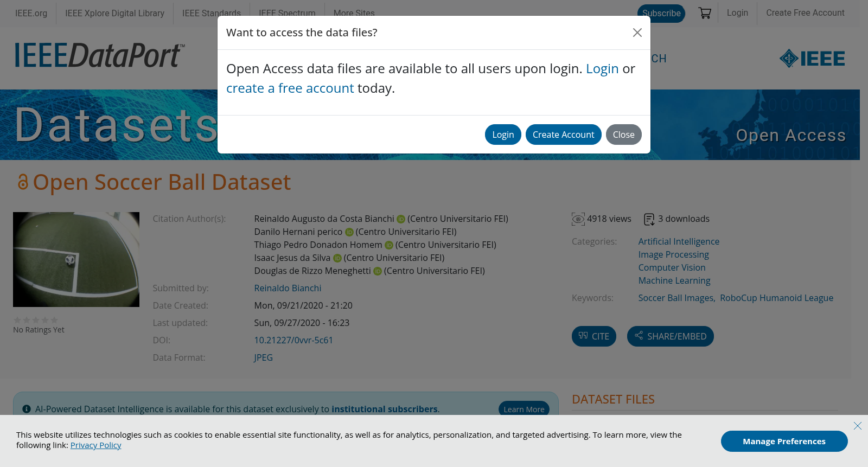Click the Open Soccer Ball Dataset title
The width and height of the screenshot is (868, 467).
[x=162, y=182]
